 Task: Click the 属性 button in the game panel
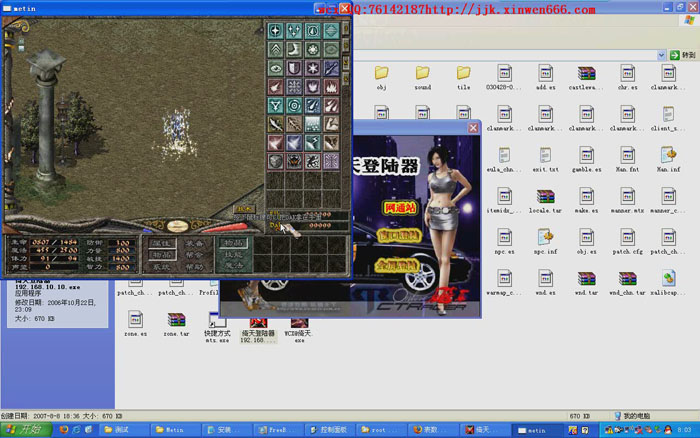pos(162,242)
